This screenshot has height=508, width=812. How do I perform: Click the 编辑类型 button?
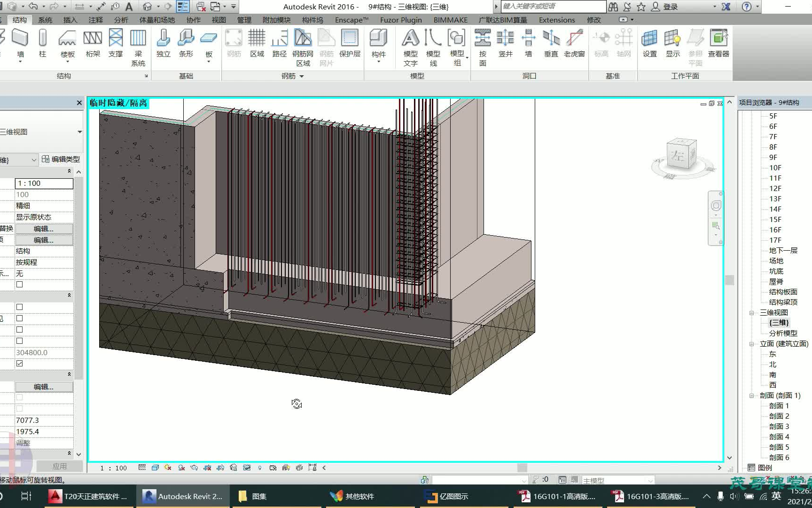(x=61, y=159)
